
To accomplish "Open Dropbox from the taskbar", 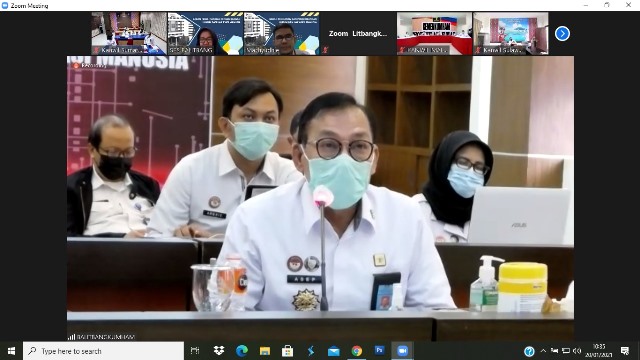I will (x=219, y=351).
